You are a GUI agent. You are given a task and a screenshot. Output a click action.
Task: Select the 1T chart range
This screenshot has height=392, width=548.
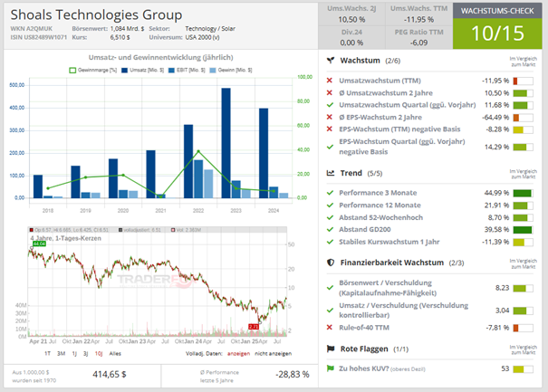(x=47, y=354)
